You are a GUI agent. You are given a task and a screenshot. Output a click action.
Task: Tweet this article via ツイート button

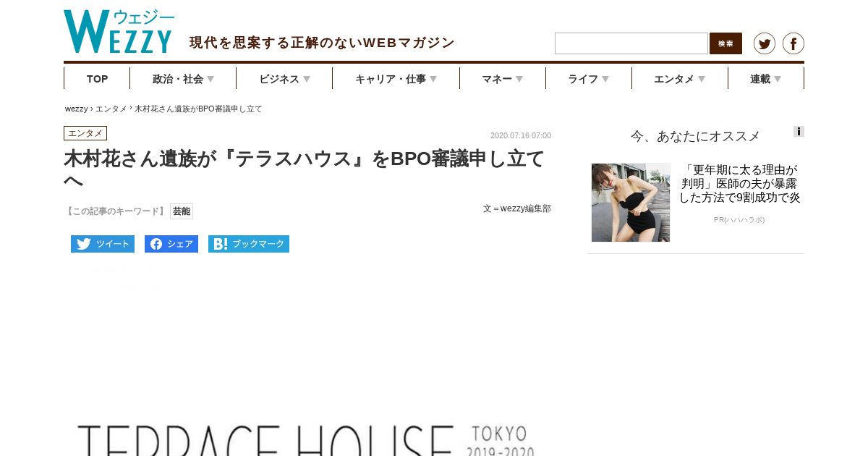tap(103, 244)
